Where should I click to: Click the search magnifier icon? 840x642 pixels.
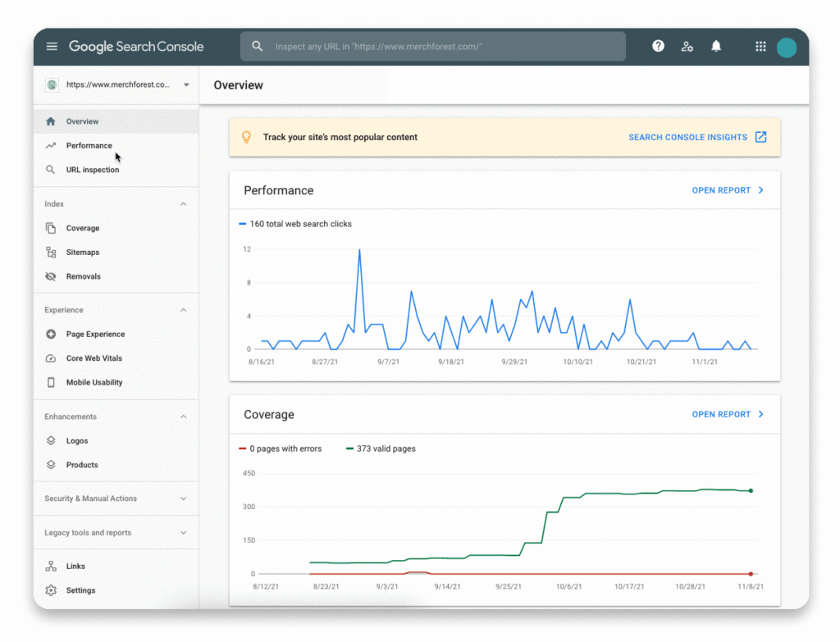pos(257,47)
